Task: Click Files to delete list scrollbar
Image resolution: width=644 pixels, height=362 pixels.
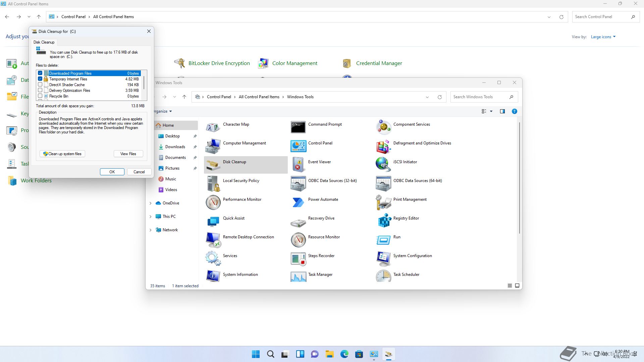Action: click(x=144, y=82)
